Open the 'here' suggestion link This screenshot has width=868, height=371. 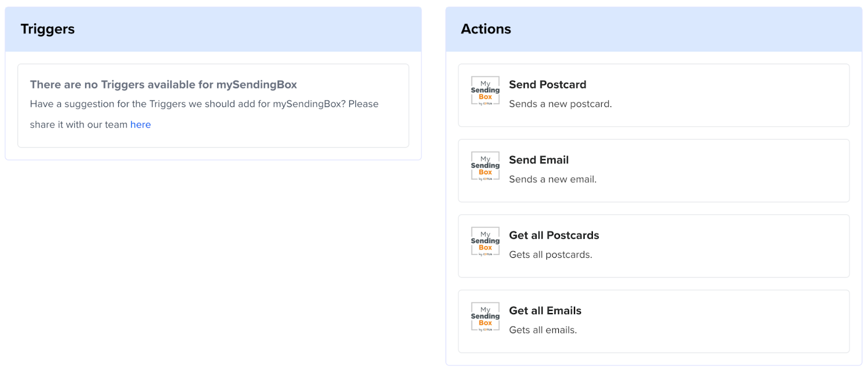click(x=141, y=125)
